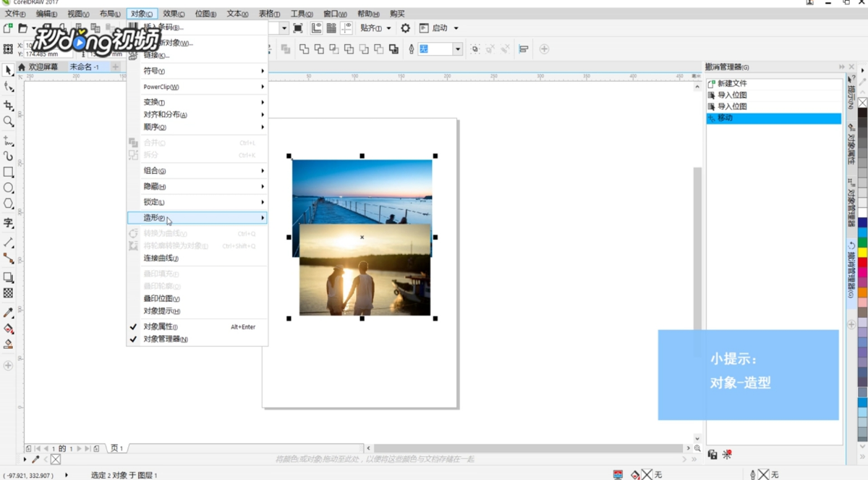This screenshot has width=868, height=480.
Task: Select 新建文件 in undo manager list
Action: coord(774,83)
